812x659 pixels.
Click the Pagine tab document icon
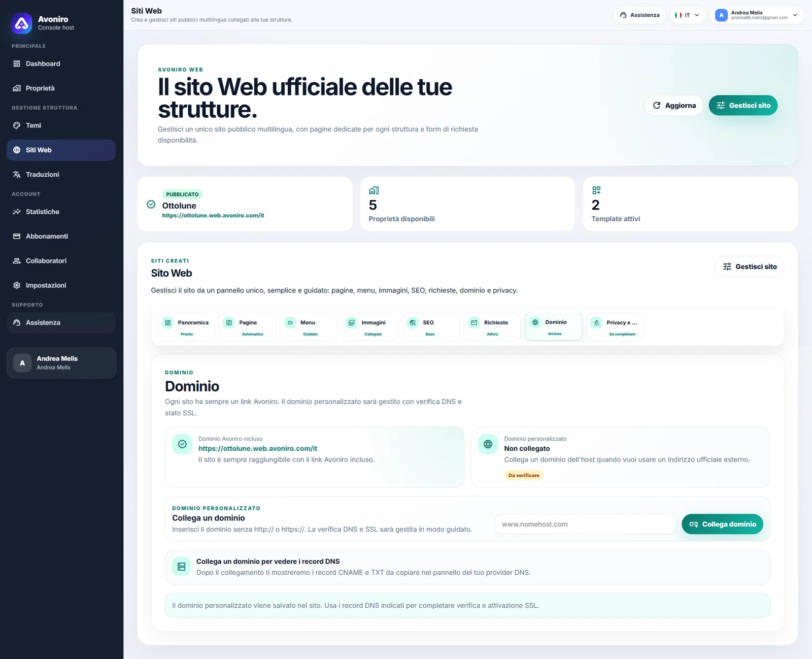pyautogui.click(x=229, y=322)
